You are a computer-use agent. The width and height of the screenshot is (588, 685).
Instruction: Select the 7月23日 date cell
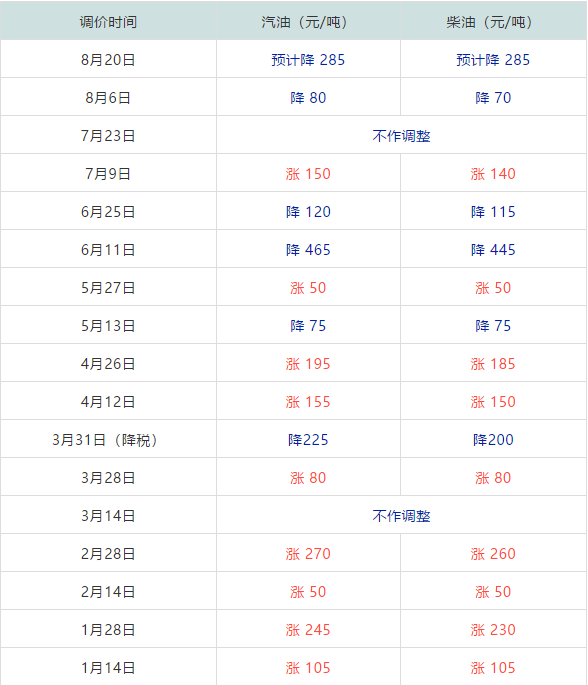click(x=108, y=136)
